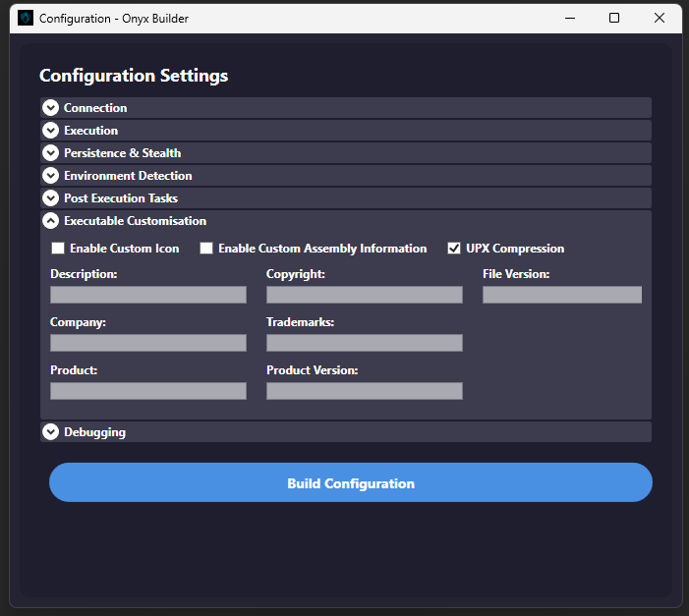This screenshot has height=616, width=689.
Task: Select the Product Version input field
Action: pyautogui.click(x=365, y=391)
